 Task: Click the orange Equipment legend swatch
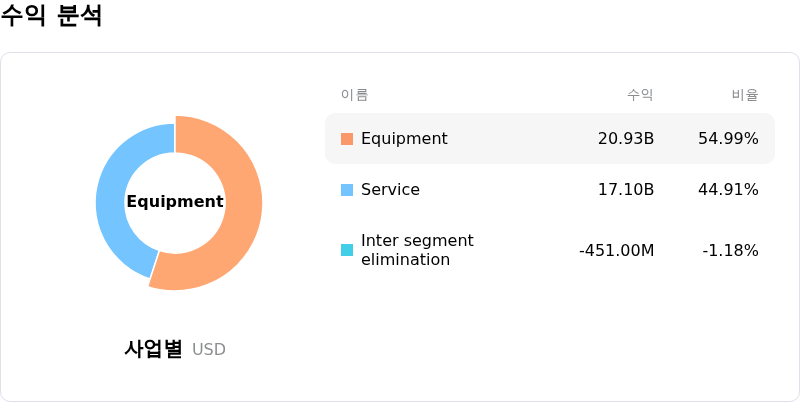347,139
